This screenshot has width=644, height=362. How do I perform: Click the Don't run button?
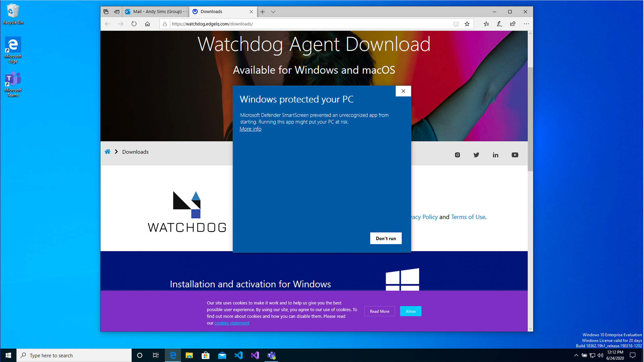coord(386,238)
